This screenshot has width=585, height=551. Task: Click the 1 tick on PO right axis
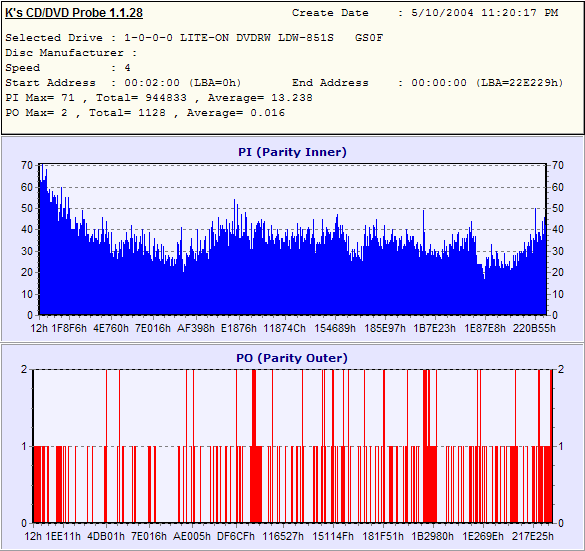561,446
